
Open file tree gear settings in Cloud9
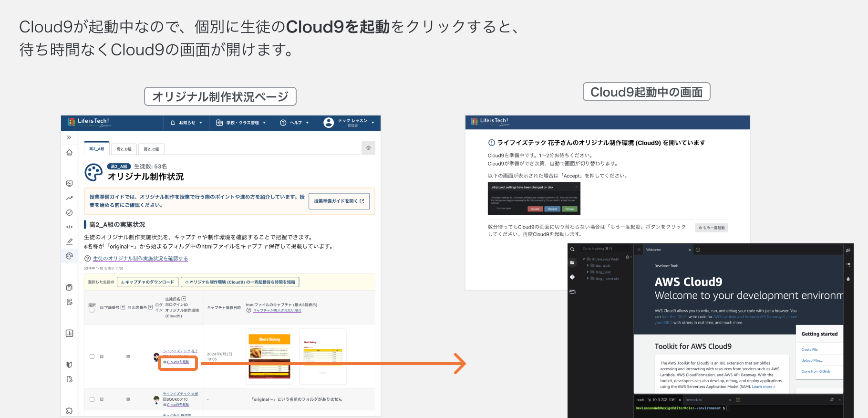tap(628, 257)
